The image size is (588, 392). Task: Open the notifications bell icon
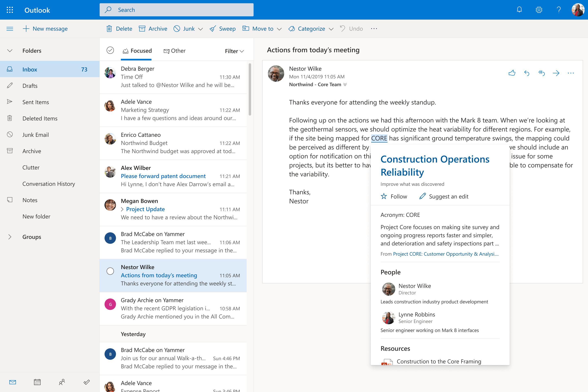click(x=519, y=10)
